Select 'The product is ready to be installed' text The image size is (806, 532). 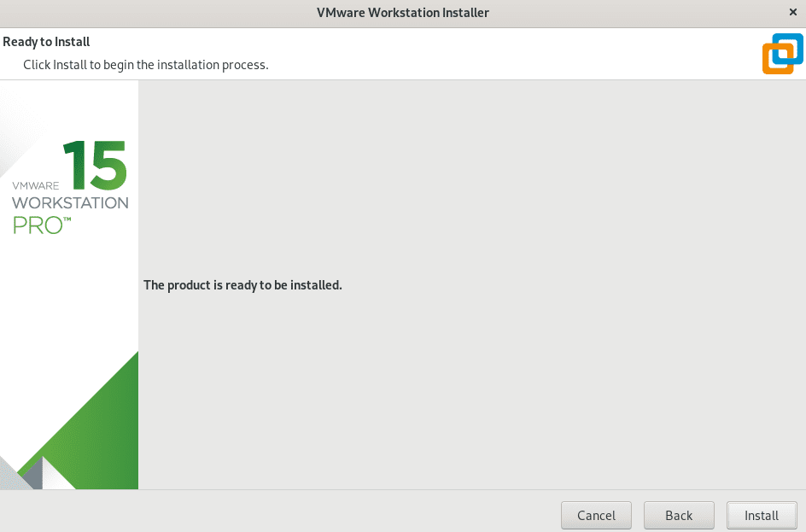(x=242, y=284)
